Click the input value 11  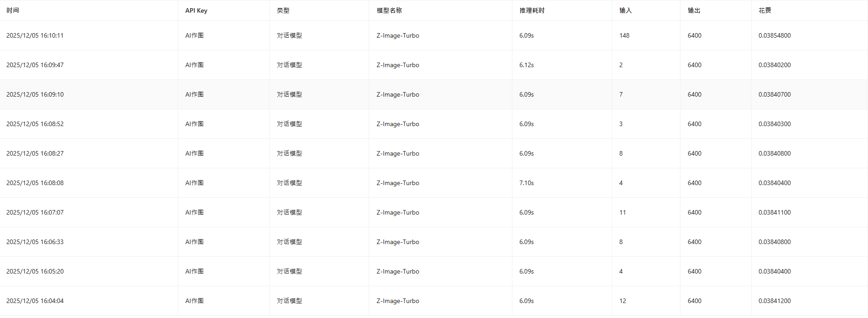622,212
